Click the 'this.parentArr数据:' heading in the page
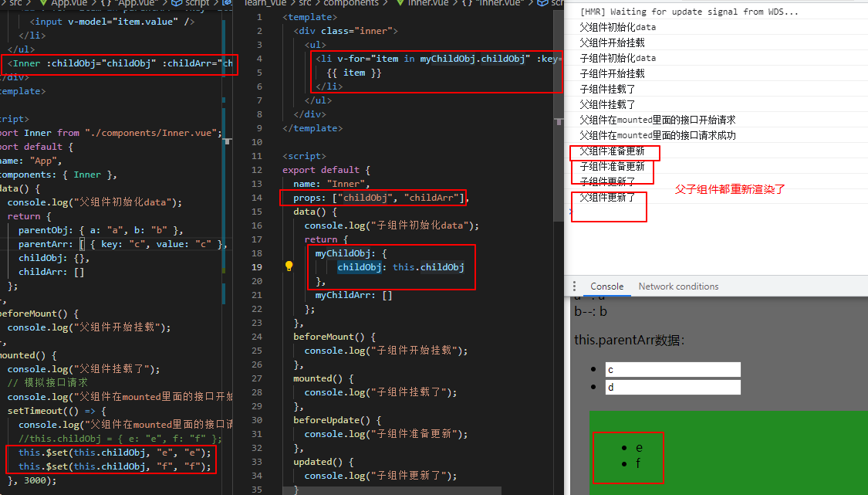Viewport: 868px width, 495px height. [630, 340]
